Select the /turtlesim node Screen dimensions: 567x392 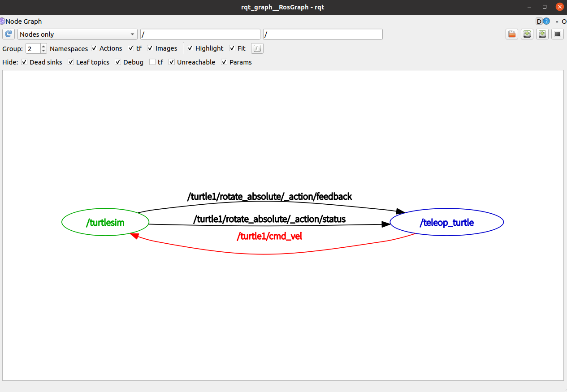point(105,222)
